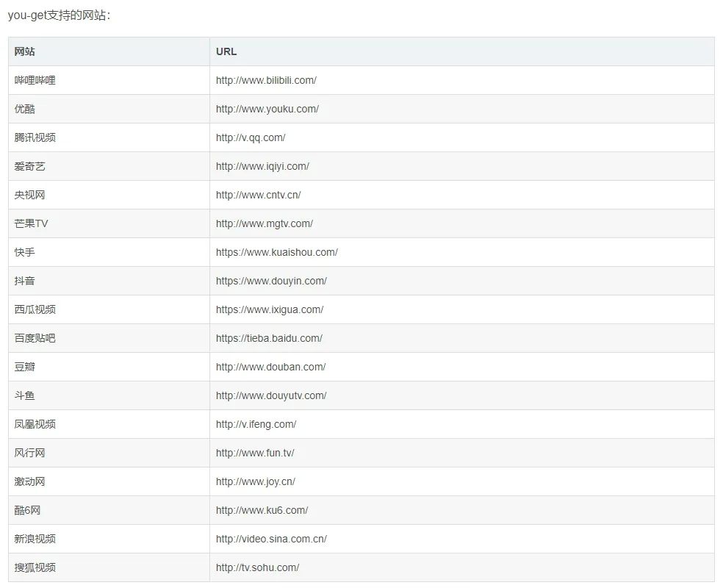Open the douyutv.com URL
Image resolution: width=723 pixels, height=588 pixels.
tap(271, 395)
